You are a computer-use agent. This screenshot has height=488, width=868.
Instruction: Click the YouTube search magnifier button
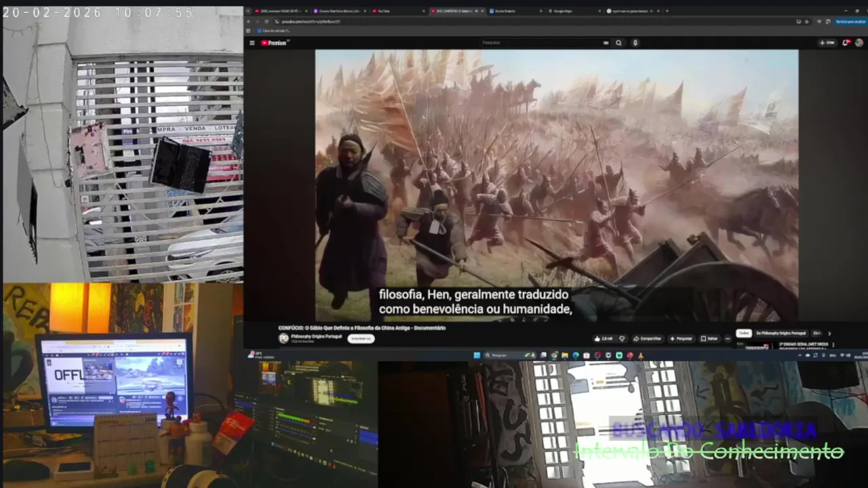(618, 43)
